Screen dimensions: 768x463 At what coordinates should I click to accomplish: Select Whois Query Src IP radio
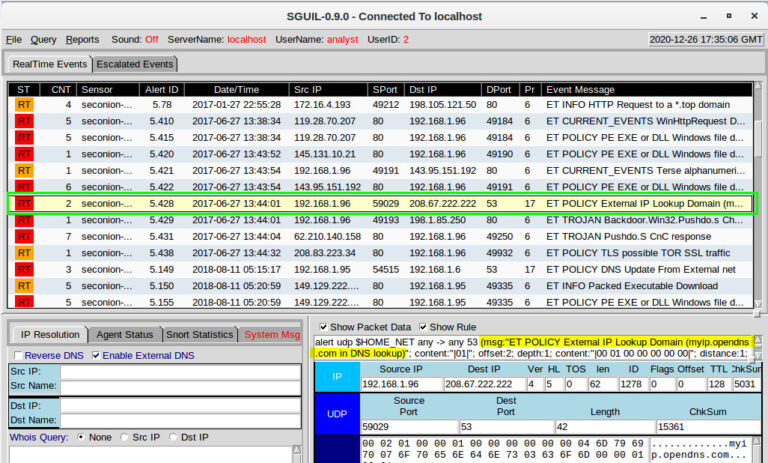[x=124, y=437]
